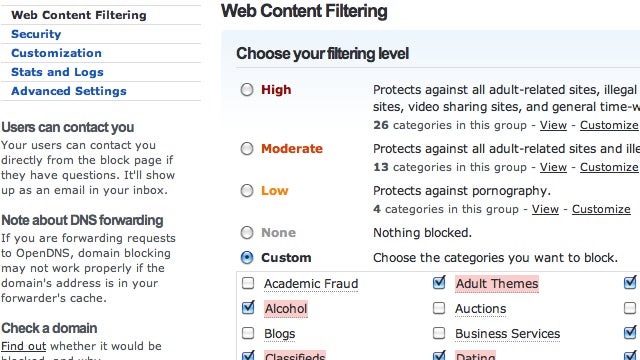Select the High filtering level radio button
Screen dimensions: 640x360
tap(247, 89)
